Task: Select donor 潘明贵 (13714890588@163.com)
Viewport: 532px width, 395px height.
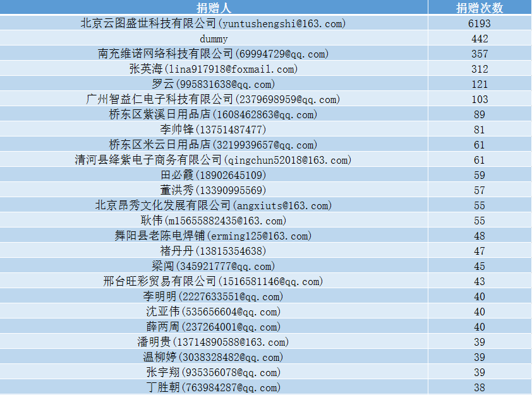Action: 214,341
